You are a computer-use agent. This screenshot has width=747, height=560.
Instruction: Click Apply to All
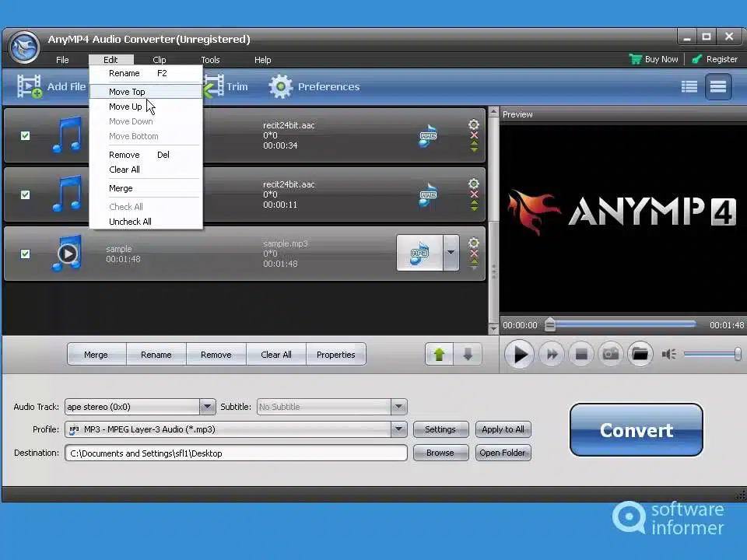(503, 429)
